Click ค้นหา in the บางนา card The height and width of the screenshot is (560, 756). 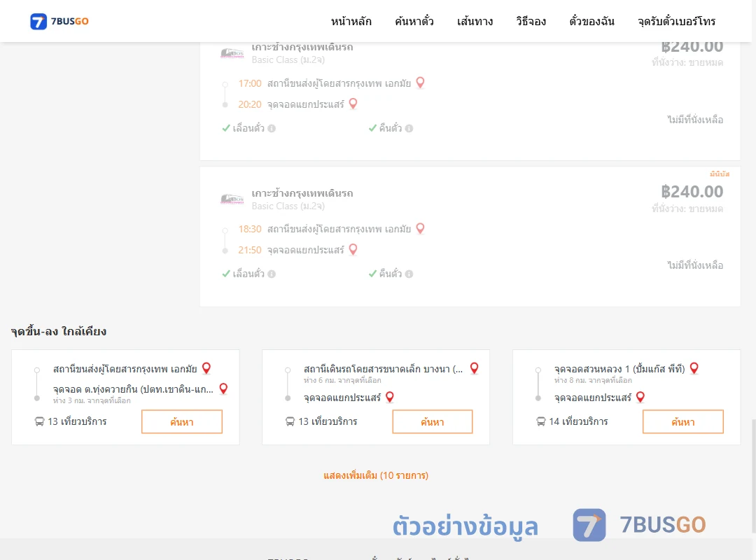[x=433, y=421]
